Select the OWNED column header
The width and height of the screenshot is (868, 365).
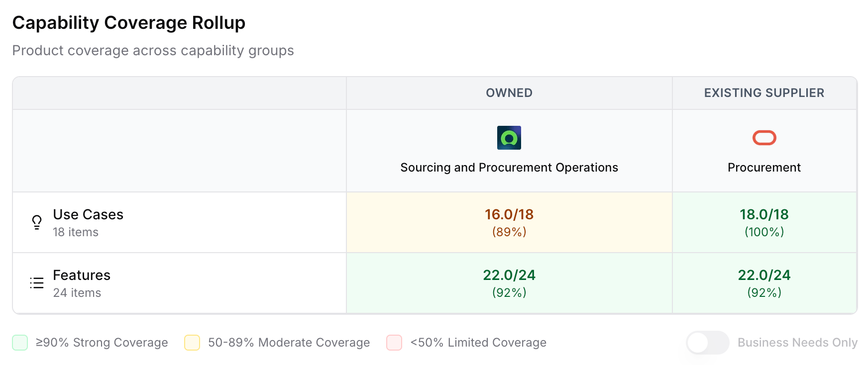509,93
